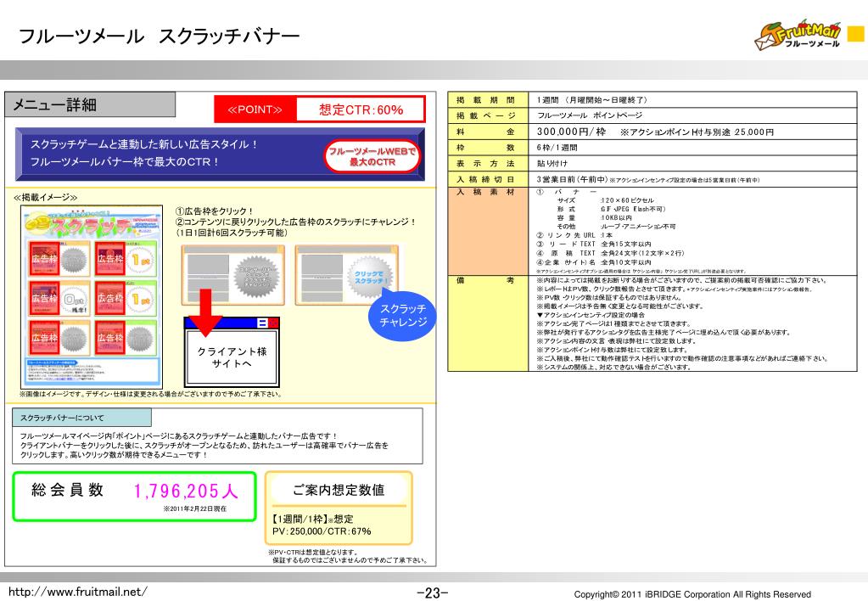Click the ※アクションポイント付与別途 25,000円 note

(697, 132)
